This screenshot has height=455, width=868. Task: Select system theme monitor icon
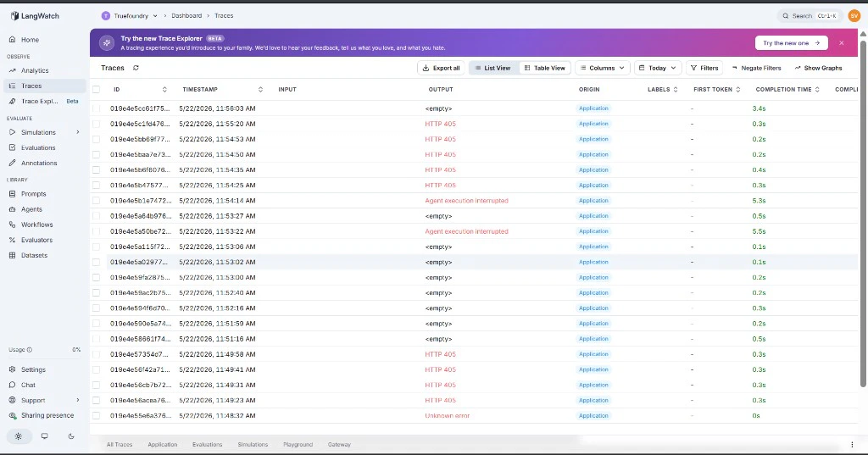44,436
